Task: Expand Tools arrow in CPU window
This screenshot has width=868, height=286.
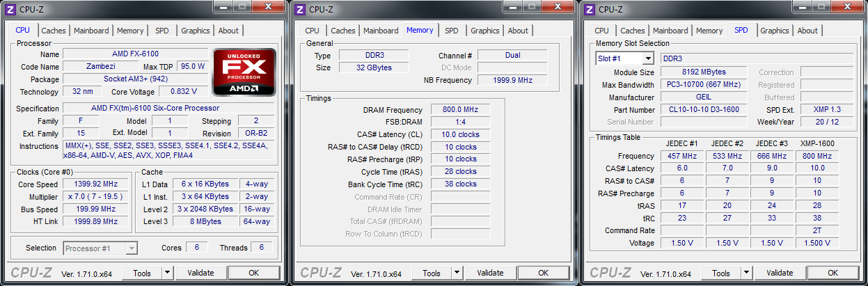Action: [167, 273]
